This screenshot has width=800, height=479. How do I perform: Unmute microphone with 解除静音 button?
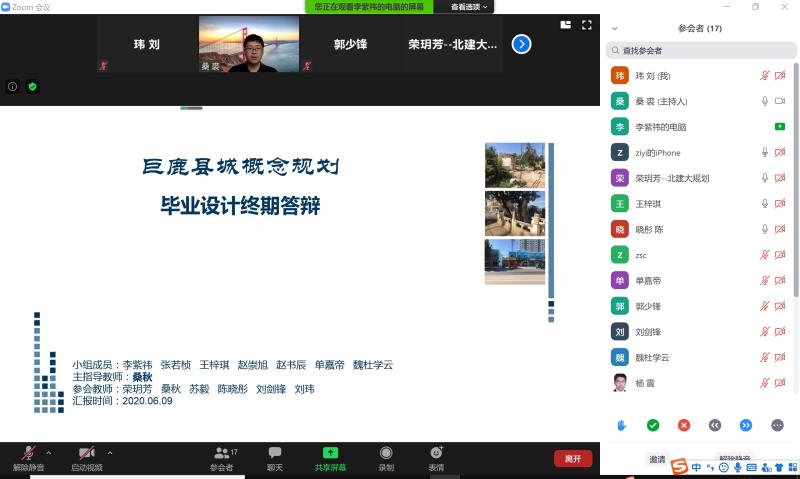[x=27, y=458]
